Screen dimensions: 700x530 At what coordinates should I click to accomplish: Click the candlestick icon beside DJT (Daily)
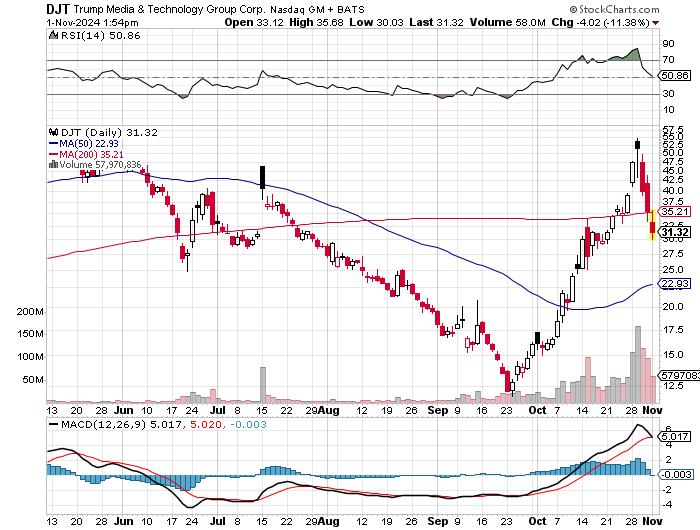coord(53,132)
